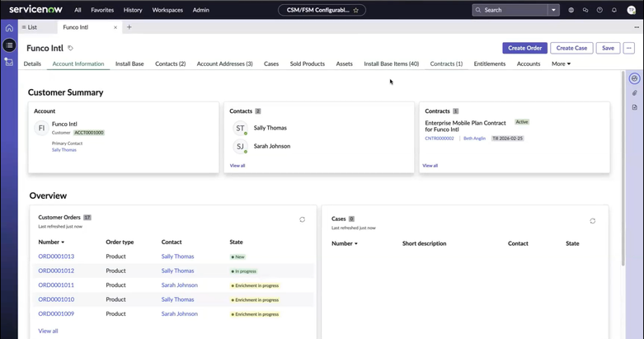
Task: Switch to the Entitlements tab
Action: click(490, 64)
